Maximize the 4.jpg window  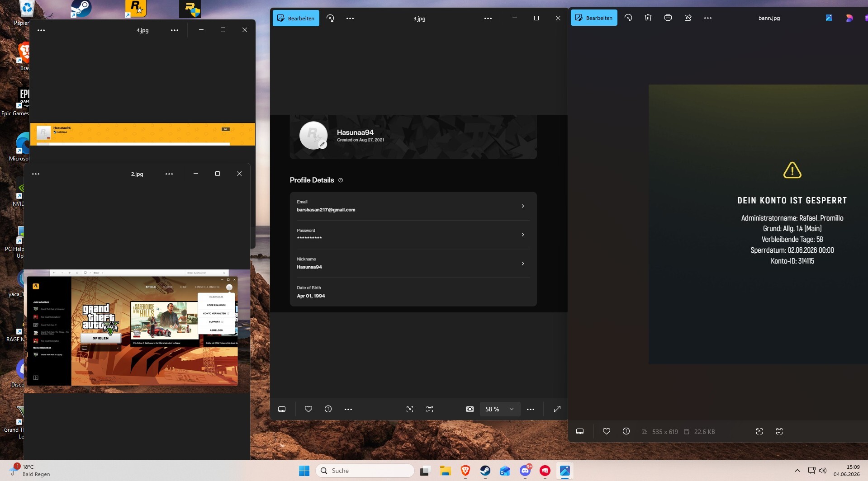pyautogui.click(x=223, y=30)
